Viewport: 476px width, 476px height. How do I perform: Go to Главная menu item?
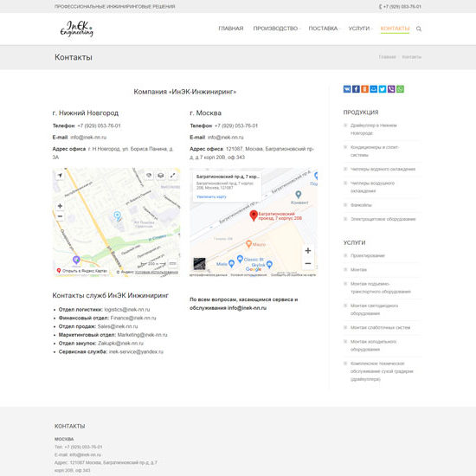coord(231,29)
